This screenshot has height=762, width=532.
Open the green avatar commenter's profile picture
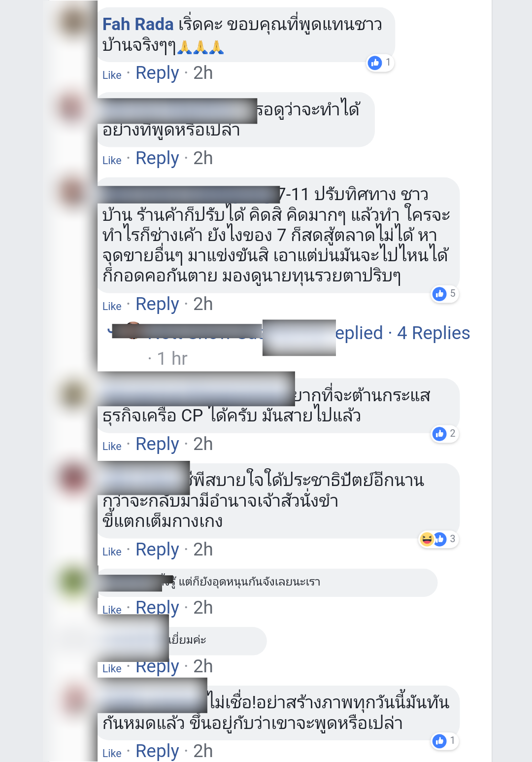tap(72, 582)
